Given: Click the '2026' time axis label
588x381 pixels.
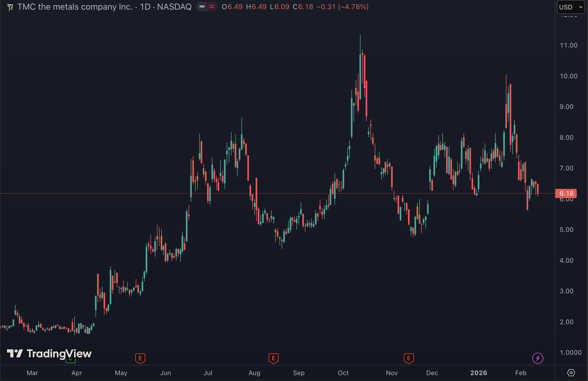Looking at the screenshot, I should pyautogui.click(x=479, y=373).
